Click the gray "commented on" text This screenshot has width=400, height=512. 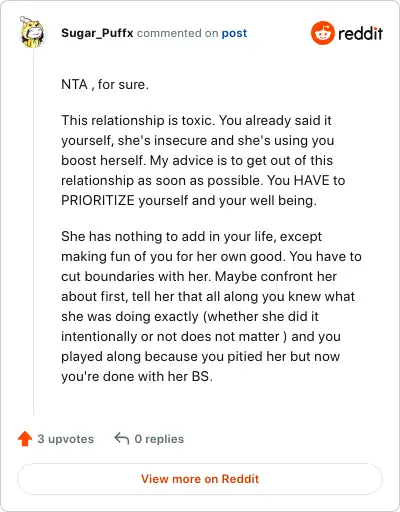[178, 33]
